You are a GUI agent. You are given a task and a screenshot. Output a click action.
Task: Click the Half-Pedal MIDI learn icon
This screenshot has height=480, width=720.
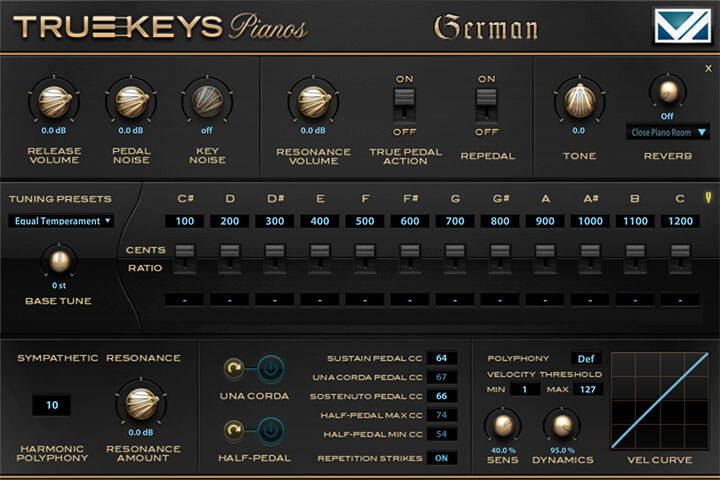[x=236, y=430]
